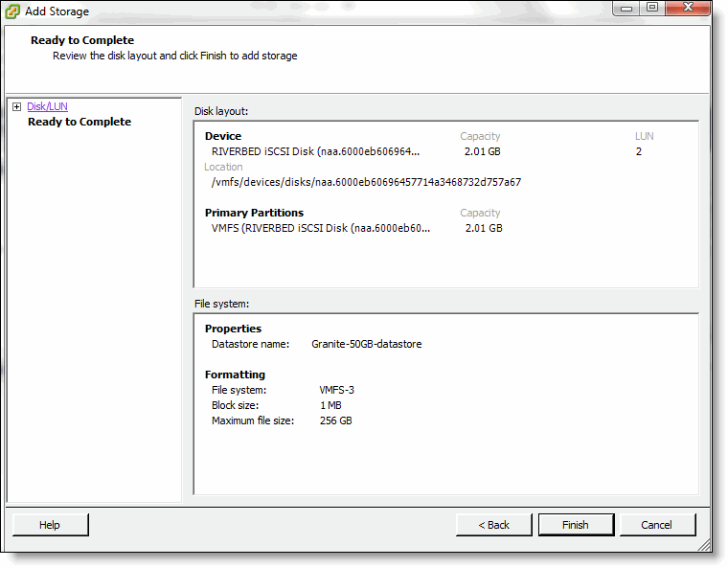Viewport: 728px width, 568px height.
Task: Click the Review the disk layout instruction text
Action: tap(175, 56)
